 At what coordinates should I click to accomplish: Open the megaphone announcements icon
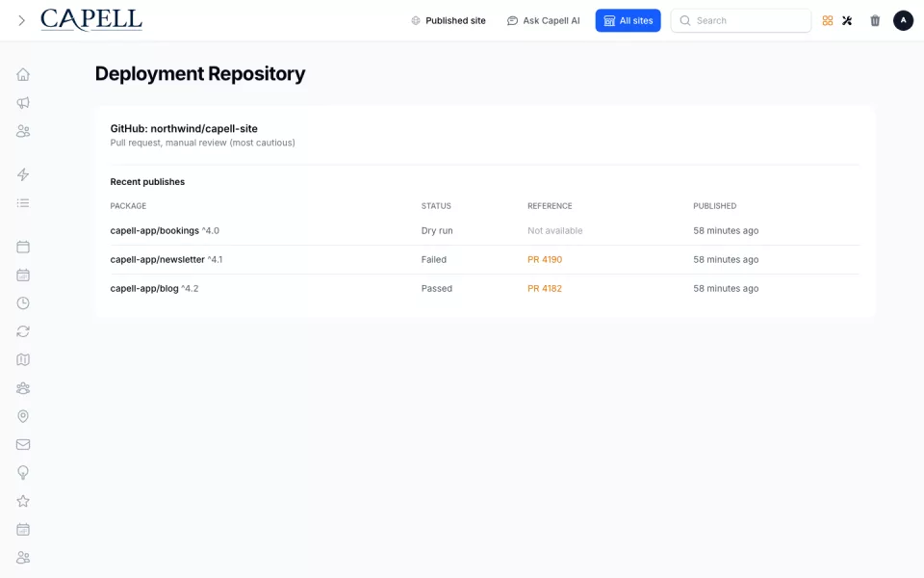(x=23, y=103)
